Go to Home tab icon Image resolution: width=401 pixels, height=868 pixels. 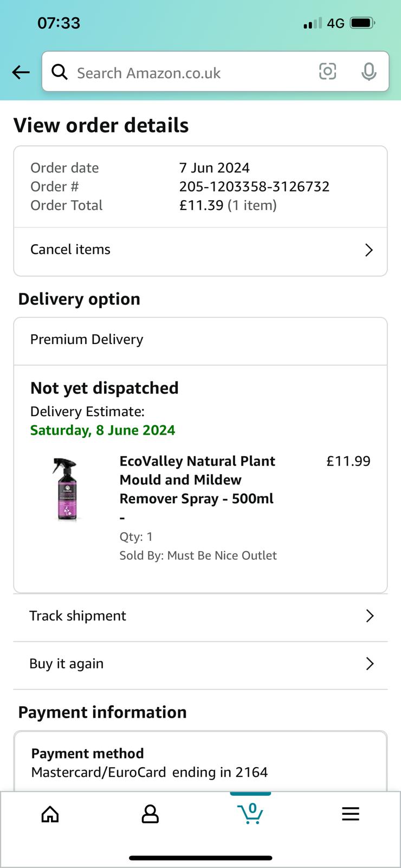[50, 814]
